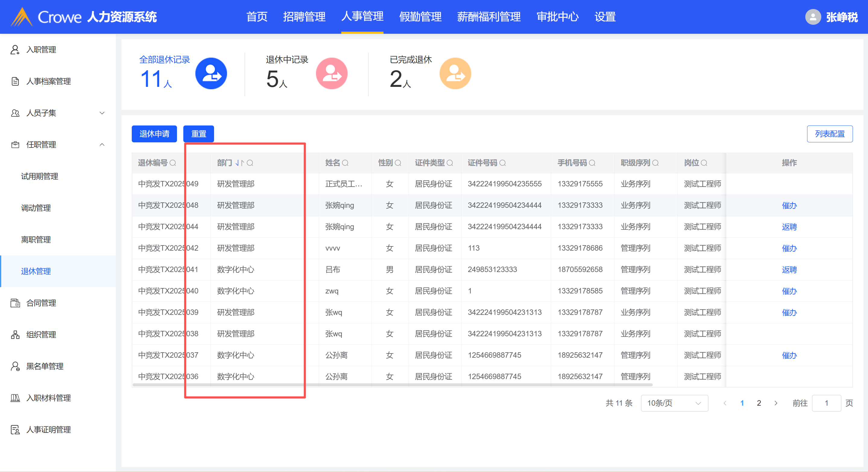Click 返聘 link in 吕布 row

[x=789, y=270]
